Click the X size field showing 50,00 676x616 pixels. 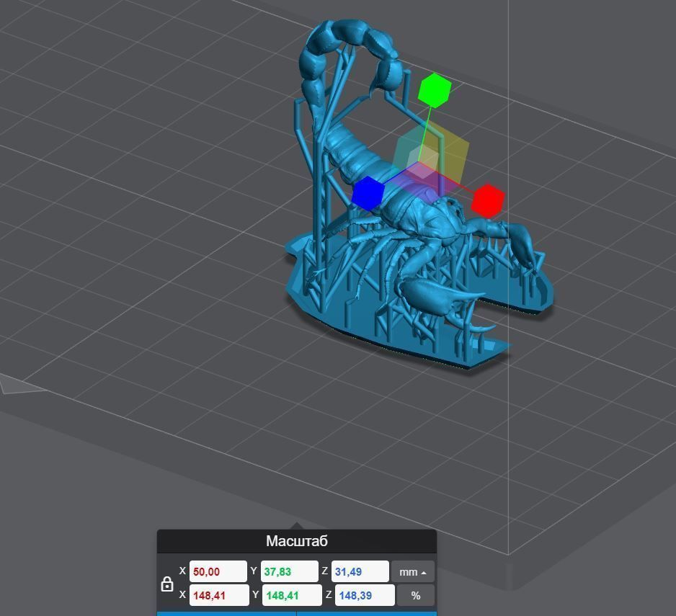pos(218,571)
